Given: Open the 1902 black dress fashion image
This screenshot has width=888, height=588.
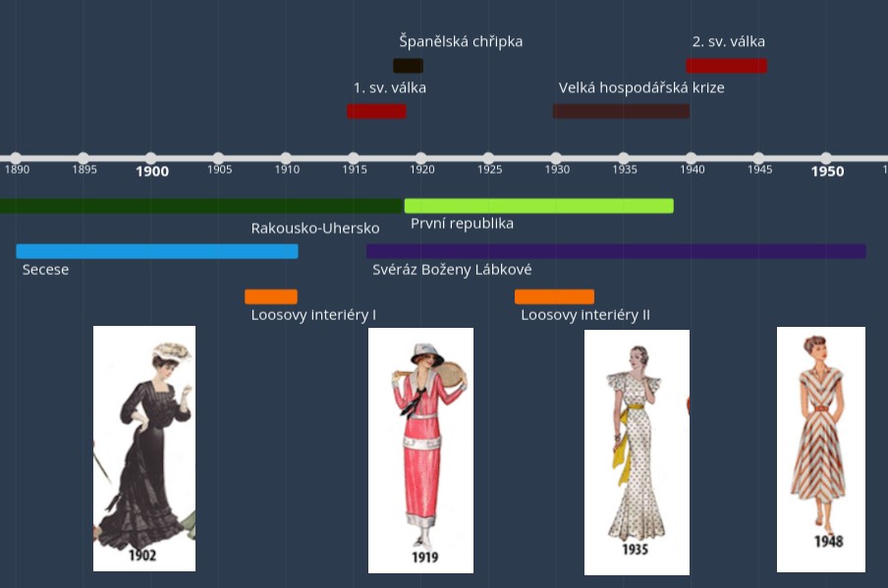Looking at the screenshot, I should pyautogui.click(x=144, y=449).
